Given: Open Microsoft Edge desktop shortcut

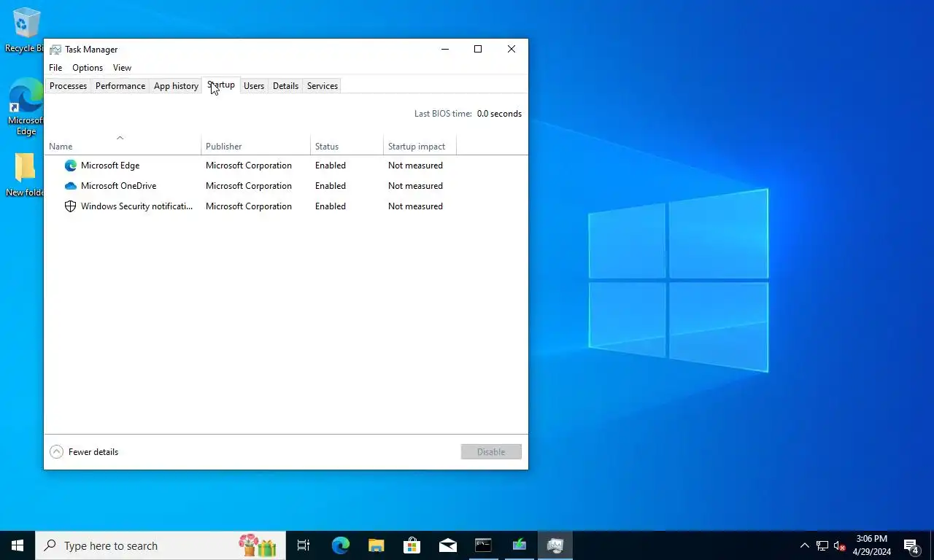Looking at the screenshot, I should [x=26, y=108].
